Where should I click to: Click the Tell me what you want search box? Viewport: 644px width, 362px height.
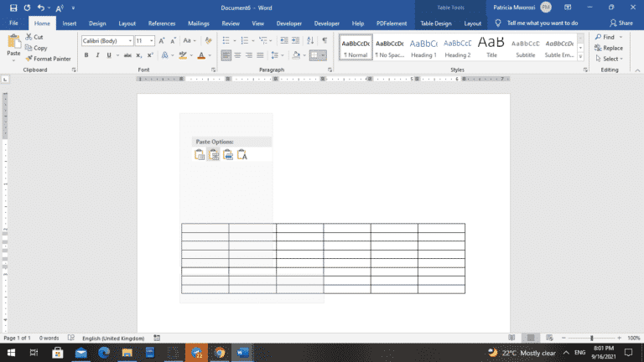(543, 23)
